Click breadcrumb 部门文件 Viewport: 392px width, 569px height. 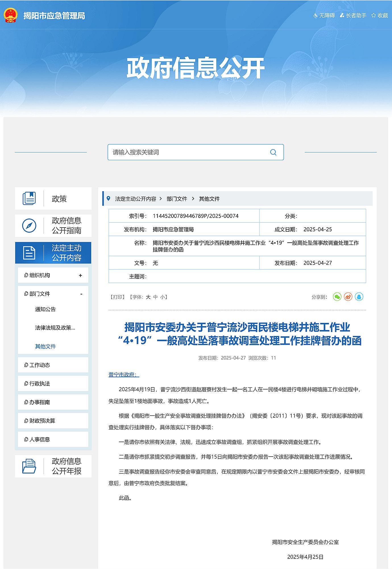point(177,199)
